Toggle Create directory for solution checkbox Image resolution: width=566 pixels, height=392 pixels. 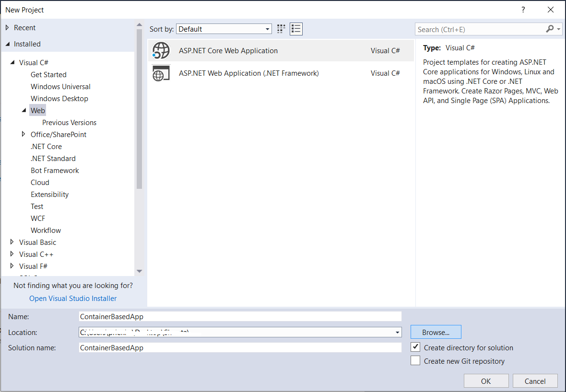(x=415, y=347)
